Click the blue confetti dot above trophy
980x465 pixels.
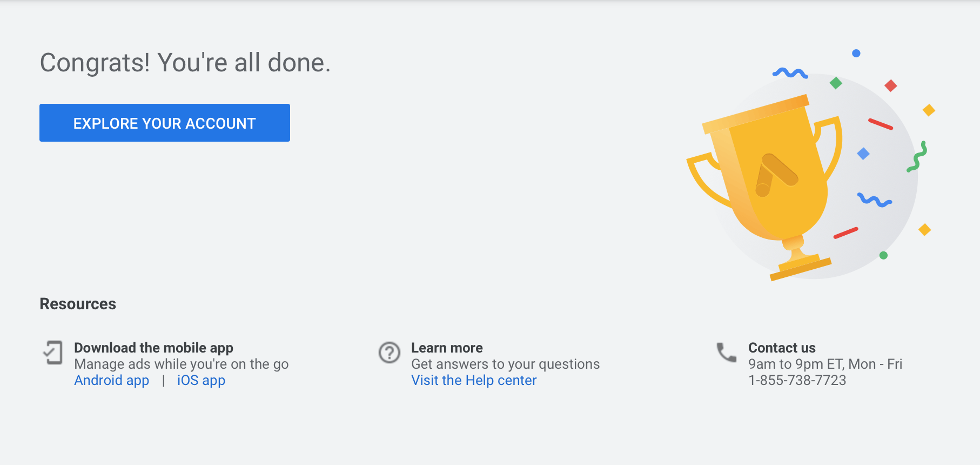pos(856,53)
